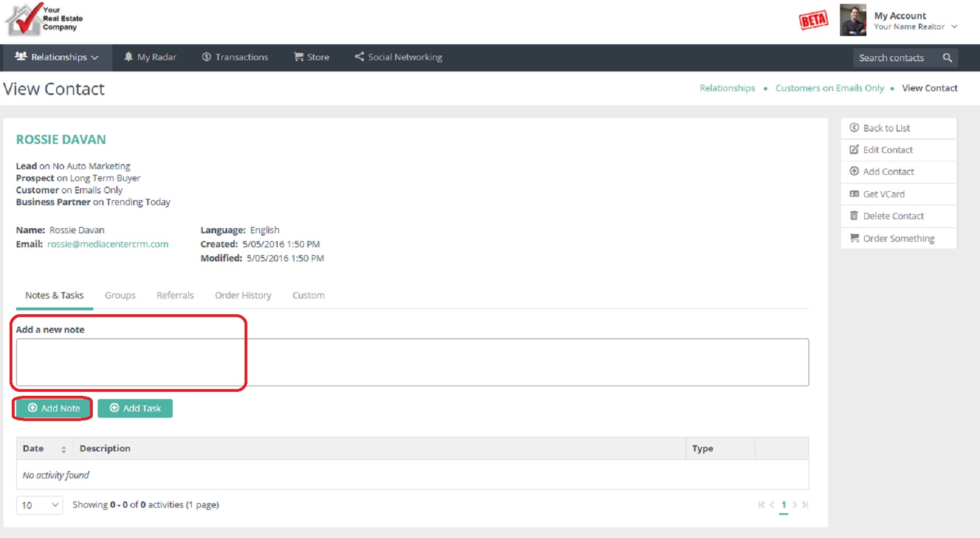The width and height of the screenshot is (980, 538).
Task: Click the Social Networking share icon
Action: 359,57
